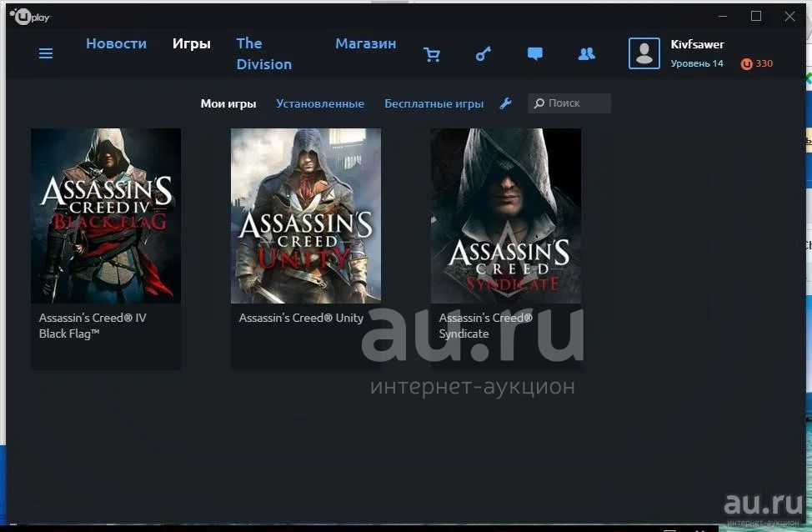Click the Uplay logo
Image resolution: width=812 pixels, height=532 pixels.
point(30,17)
